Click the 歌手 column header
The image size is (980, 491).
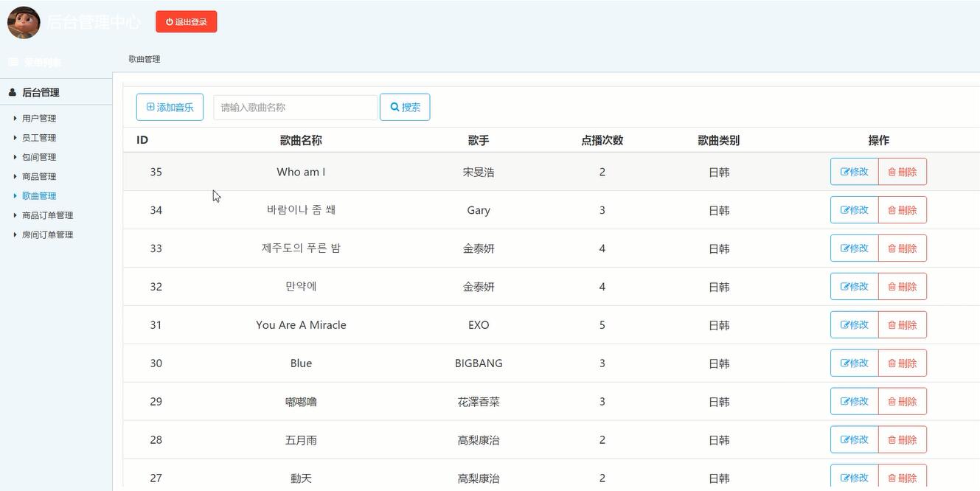(x=479, y=140)
